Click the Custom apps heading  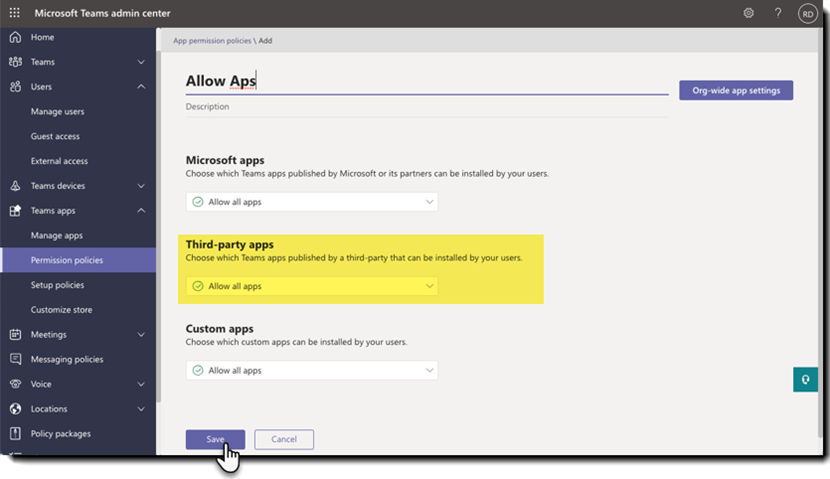(219, 329)
